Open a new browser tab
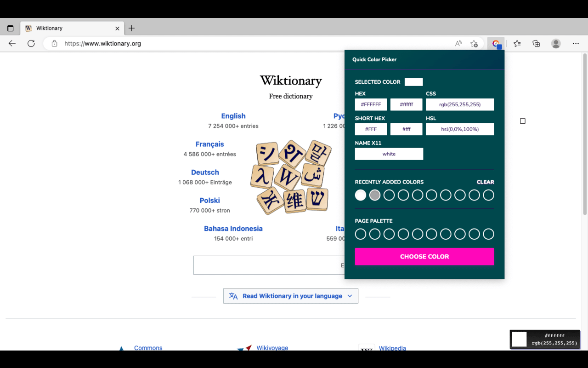 click(131, 28)
